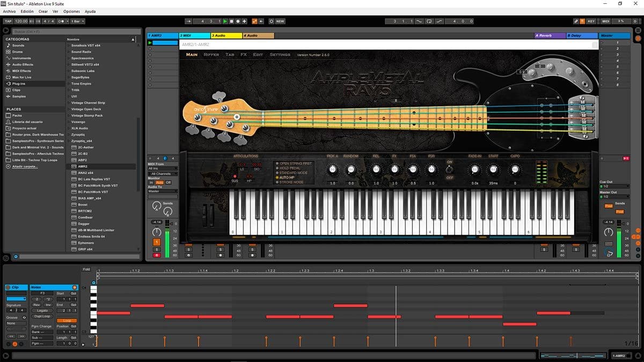
Task: Switch to the FX tab in Ample
Action: tap(244, 55)
